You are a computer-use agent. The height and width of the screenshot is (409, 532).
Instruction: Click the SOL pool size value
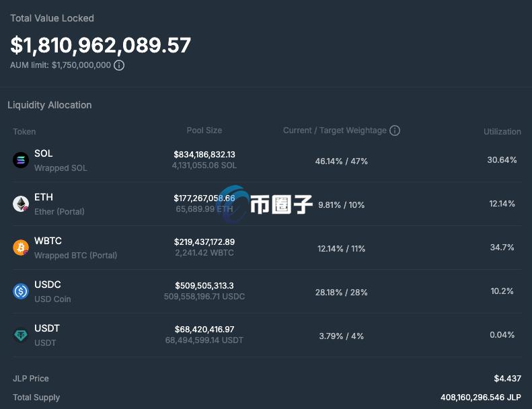click(204, 155)
